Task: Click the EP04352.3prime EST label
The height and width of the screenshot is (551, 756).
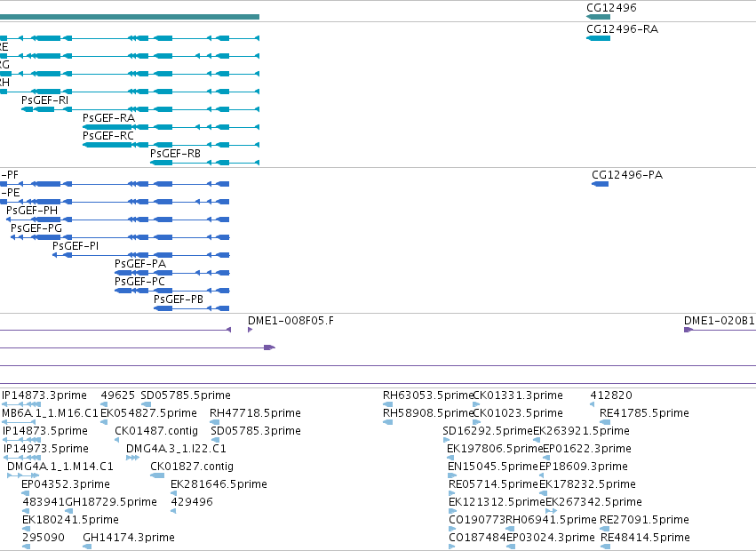Action: (66, 484)
